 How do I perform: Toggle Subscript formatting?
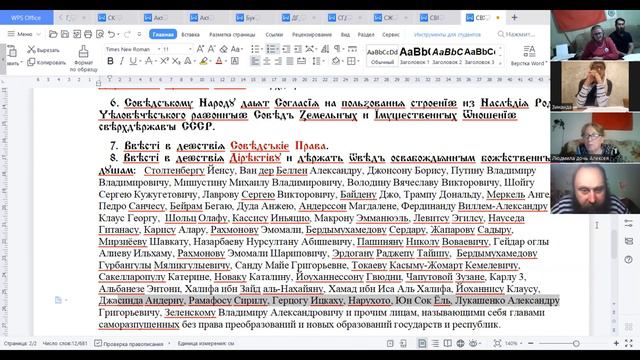[x=176, y=61]
